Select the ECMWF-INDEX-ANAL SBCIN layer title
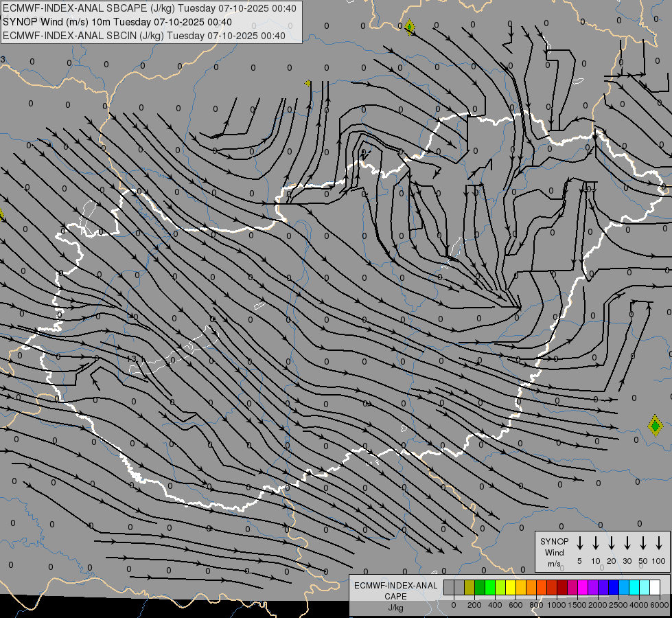Screen dimensions: 672x618 (x=144, y=36)
